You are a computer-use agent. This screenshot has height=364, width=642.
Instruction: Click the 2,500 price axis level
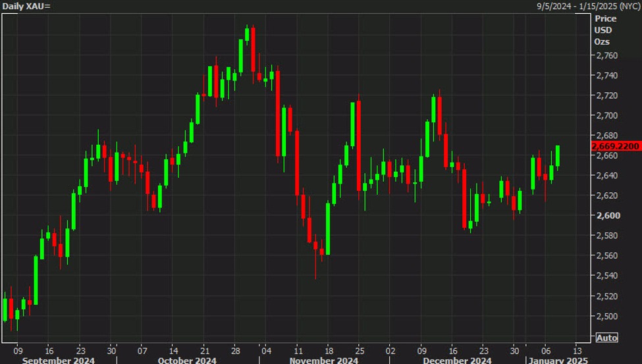(x=606, y=316)
